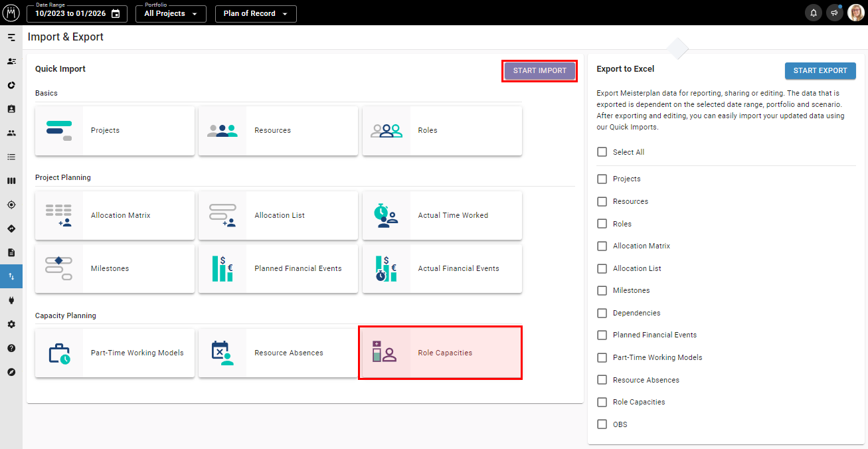Choose the Resources Quick Import card

[278, 131]
